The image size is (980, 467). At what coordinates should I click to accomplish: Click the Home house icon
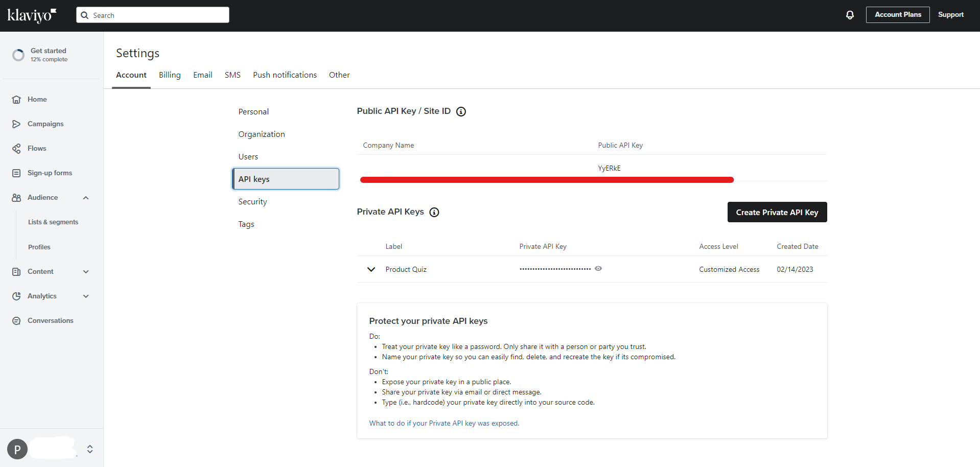pos(16,100)
